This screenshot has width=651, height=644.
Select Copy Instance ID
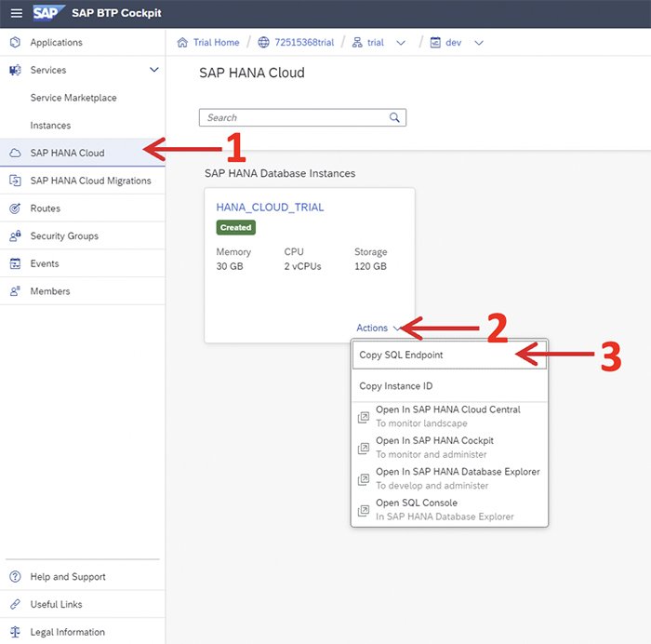pos(449,386)
